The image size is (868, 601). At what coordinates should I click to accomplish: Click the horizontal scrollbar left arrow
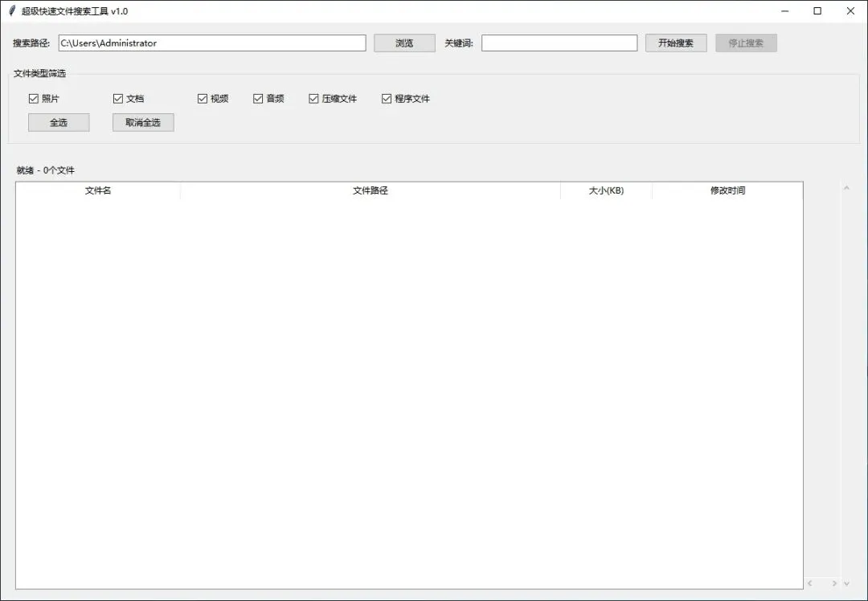click(x=810, y=583)
